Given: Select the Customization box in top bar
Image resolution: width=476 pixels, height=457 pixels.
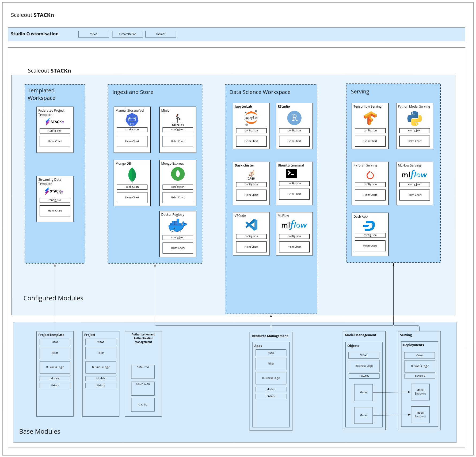Looking at the screenshot, I should pyautogui.click(x=127, y=34).
